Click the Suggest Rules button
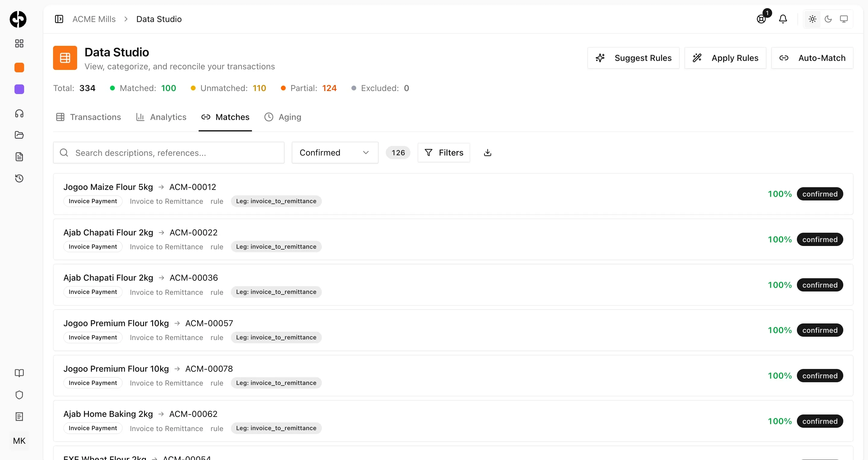 tap(634, 58)
